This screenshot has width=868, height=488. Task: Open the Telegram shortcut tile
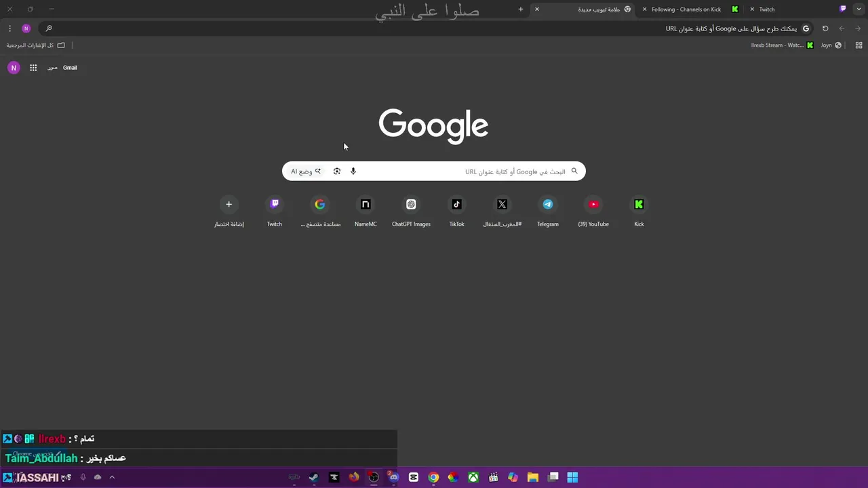(x=548, y=211)
